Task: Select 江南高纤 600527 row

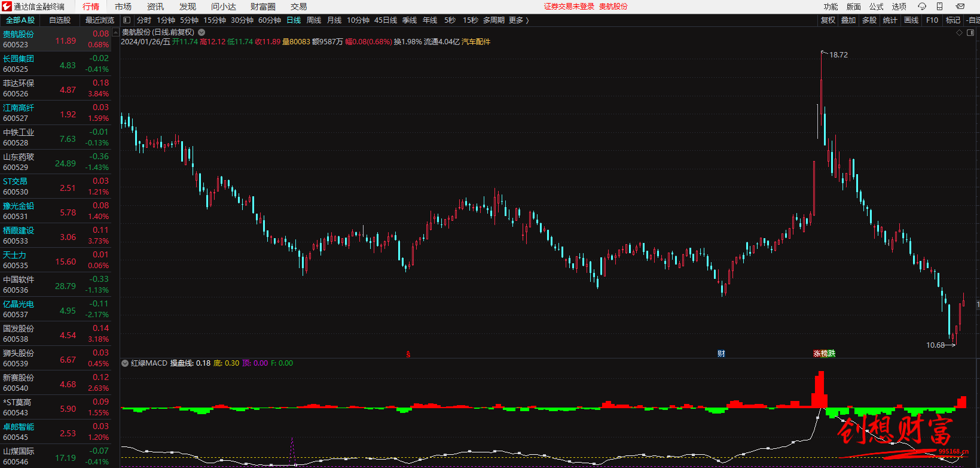Action: (56, 113)
